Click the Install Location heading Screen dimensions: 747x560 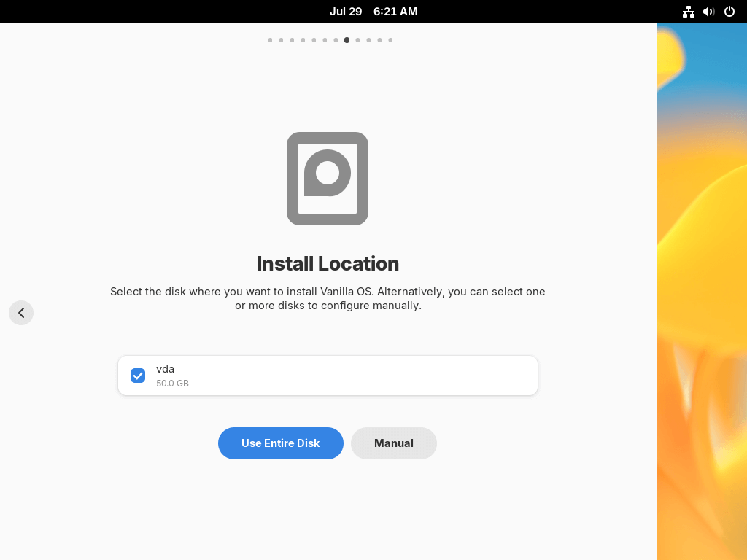click(x=328, y=263)
